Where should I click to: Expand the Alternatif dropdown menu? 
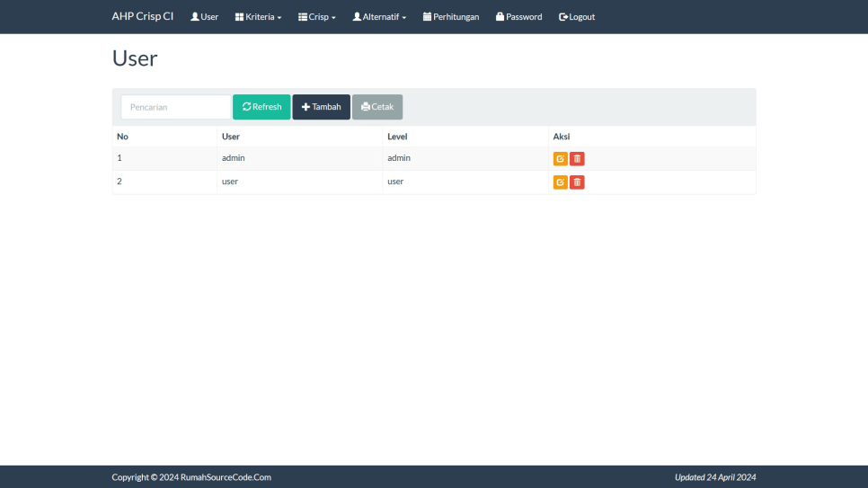pyautogui.click(x=379, y=17)
